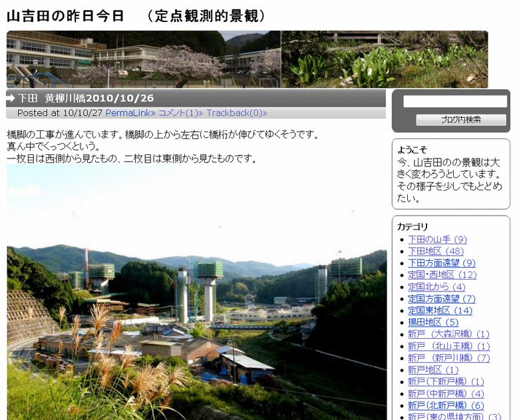
Task: Click the ようこそ welcome heading
Action: 412,150
